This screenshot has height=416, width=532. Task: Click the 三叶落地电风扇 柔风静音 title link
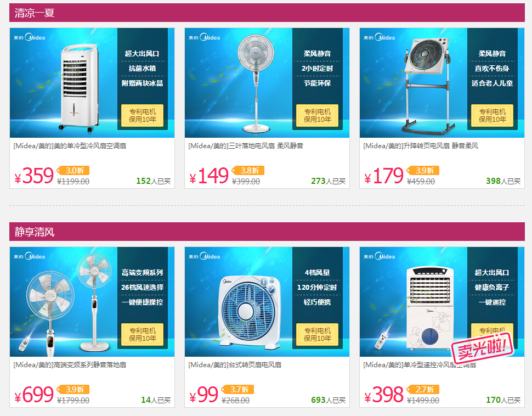[x=246, y=146]
